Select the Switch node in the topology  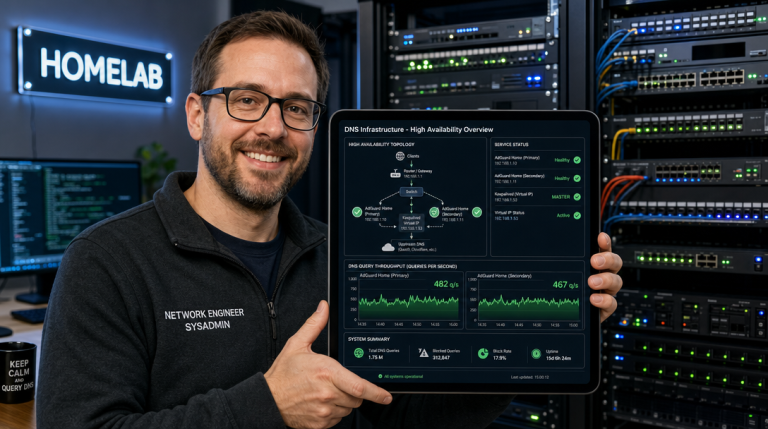(411, 192)
